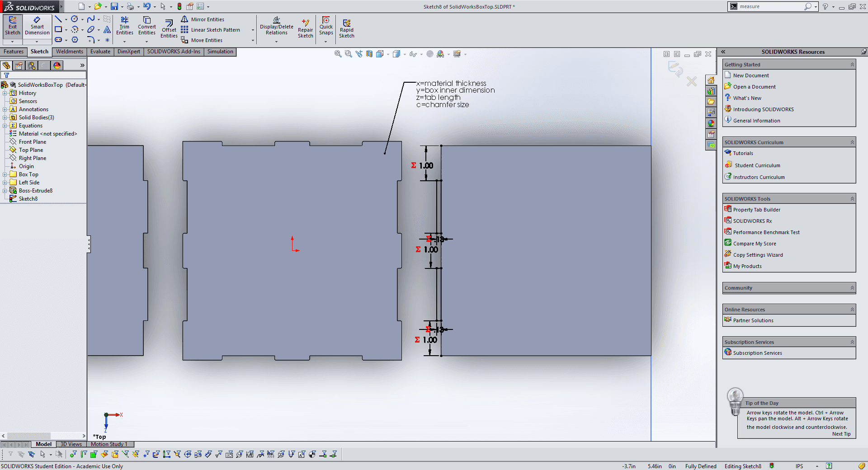The width and height of the screenshot is (868, 470).
Task: Select the Polygon tool
Action: (x=75, y=40)
